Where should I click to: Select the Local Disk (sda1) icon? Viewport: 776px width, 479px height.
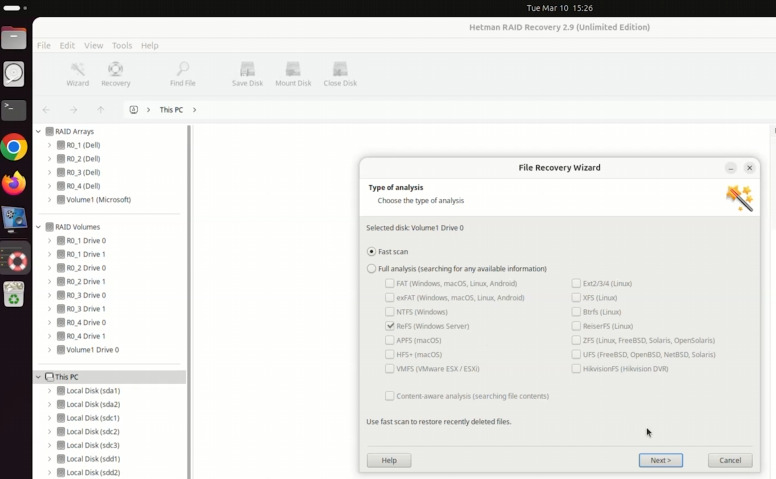point(61,391)
